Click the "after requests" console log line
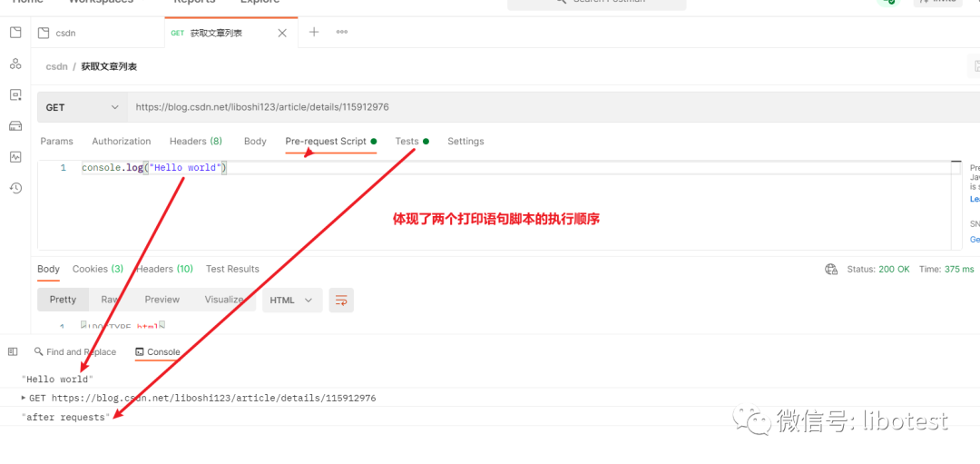This screenshot has width=980, height=464. (x=65, y=417)
